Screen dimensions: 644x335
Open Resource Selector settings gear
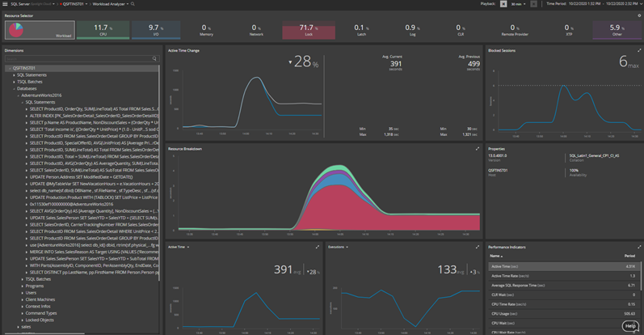point(639,15)
